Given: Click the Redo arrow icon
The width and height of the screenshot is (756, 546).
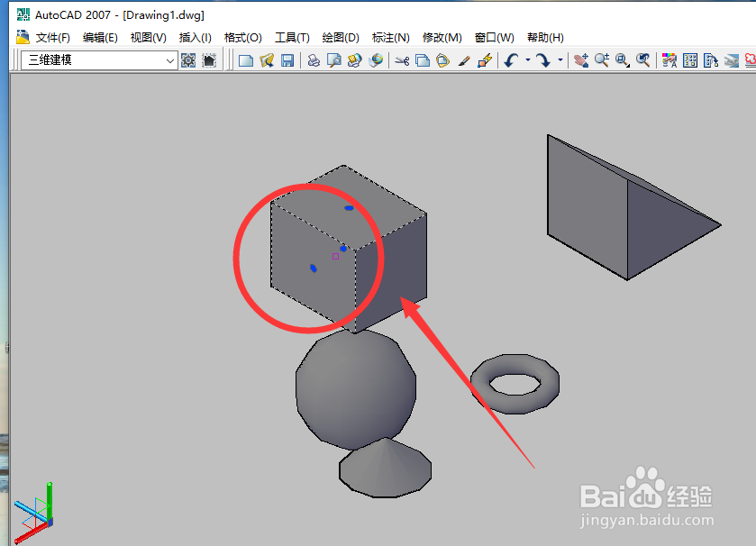Looking at the screenshot, I should coord(543,60).
